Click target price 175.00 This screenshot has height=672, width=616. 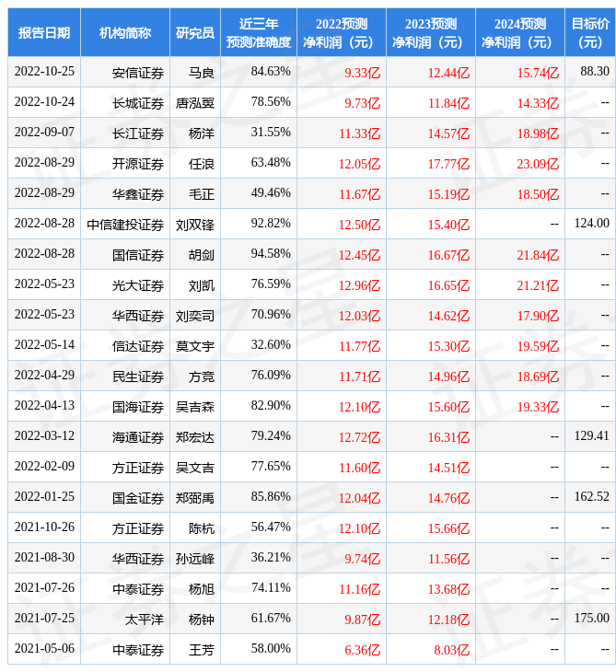tap(591, 619)
